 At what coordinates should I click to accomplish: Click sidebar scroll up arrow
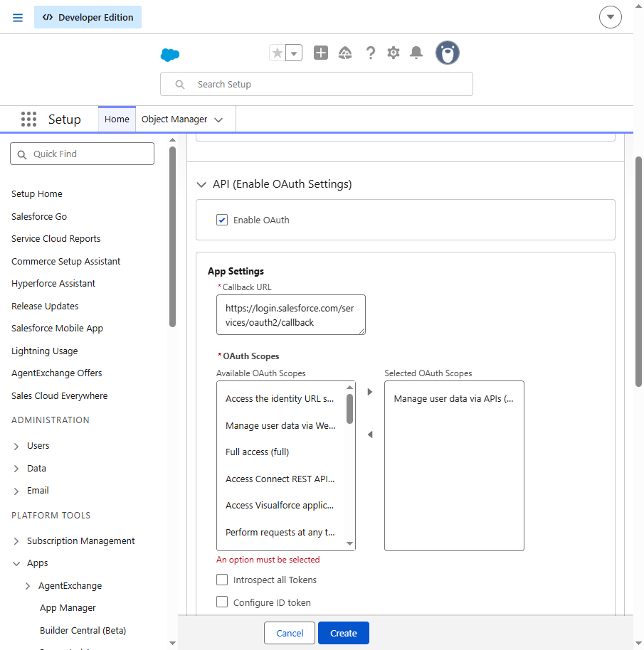pos(172,140)
